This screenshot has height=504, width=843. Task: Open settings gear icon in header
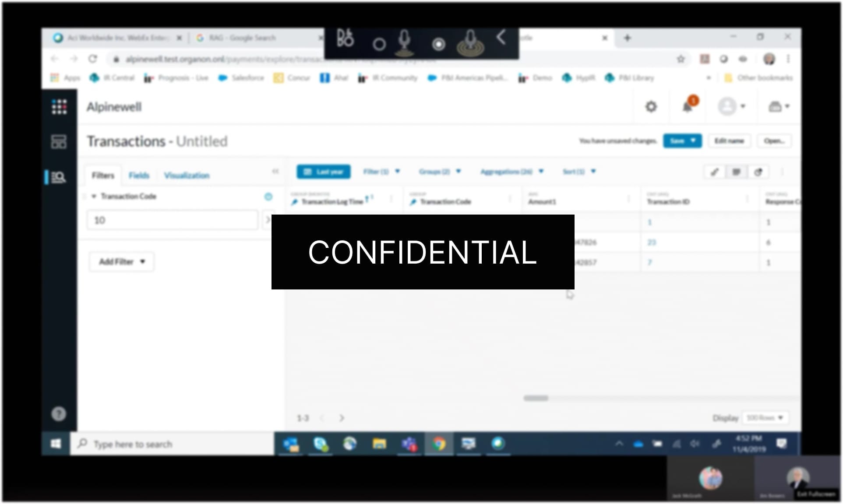coord(651,106)
